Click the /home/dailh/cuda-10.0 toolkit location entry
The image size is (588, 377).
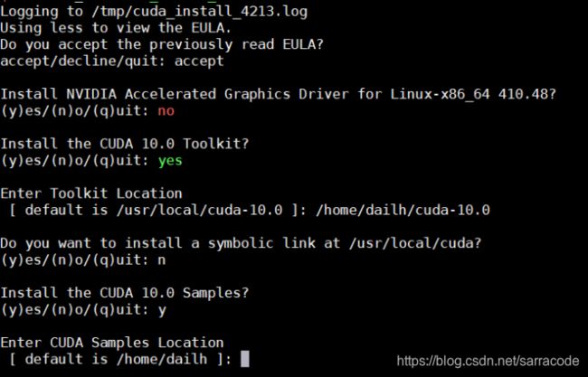coord(403,211)
